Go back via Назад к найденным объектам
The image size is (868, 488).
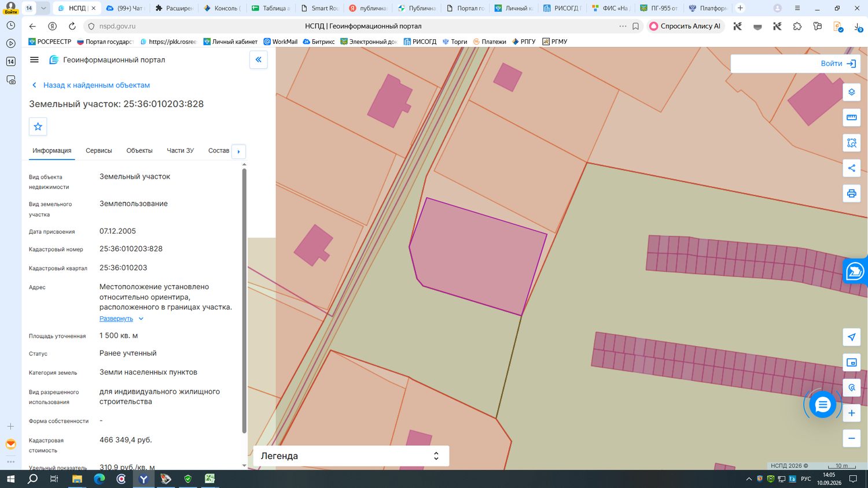coord(91,85)
